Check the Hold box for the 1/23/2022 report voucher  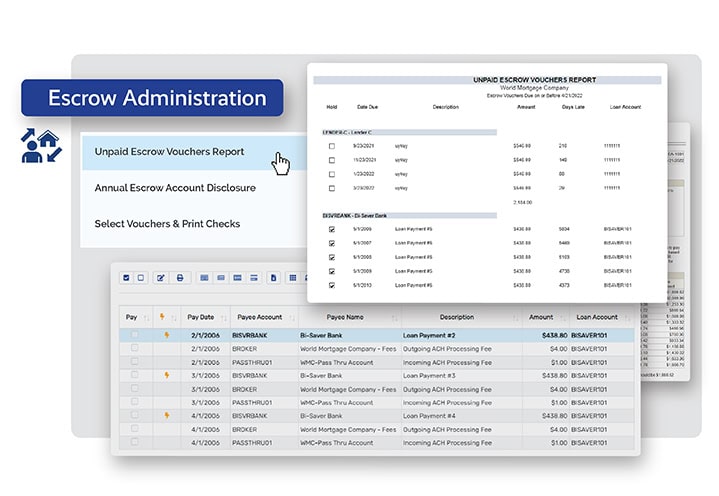pos(332,174)
